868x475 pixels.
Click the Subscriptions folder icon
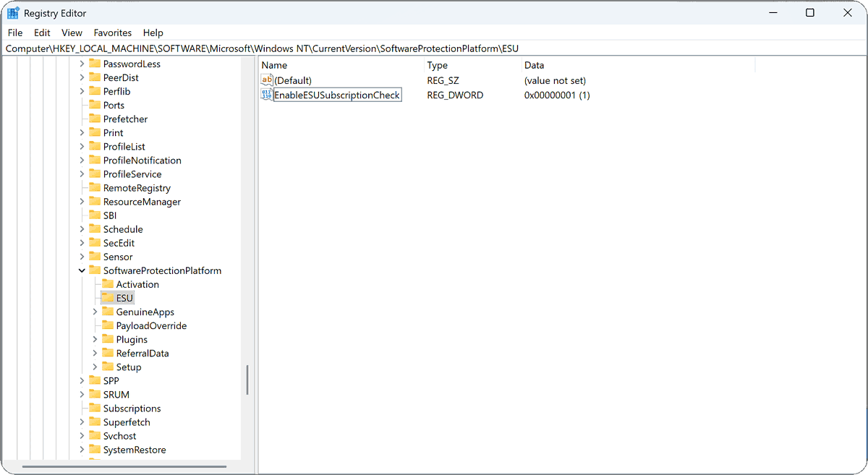(96, 408)
